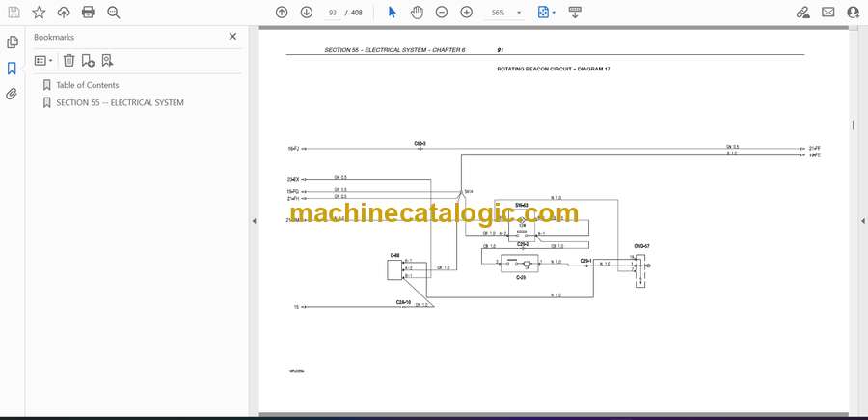Screen dimensions: 868x420
Task: Open the bookmark options menu dropdown
Action: click(x=43, y=61)
